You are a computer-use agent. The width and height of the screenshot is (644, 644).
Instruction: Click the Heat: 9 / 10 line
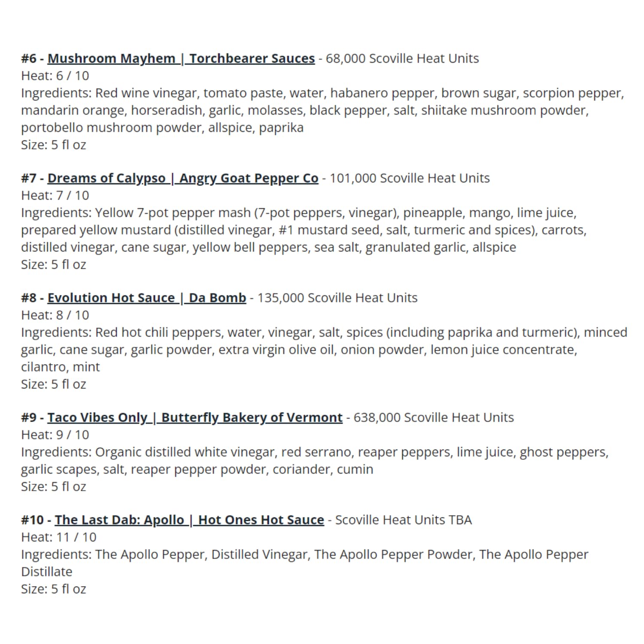click(x=55, y=434)
